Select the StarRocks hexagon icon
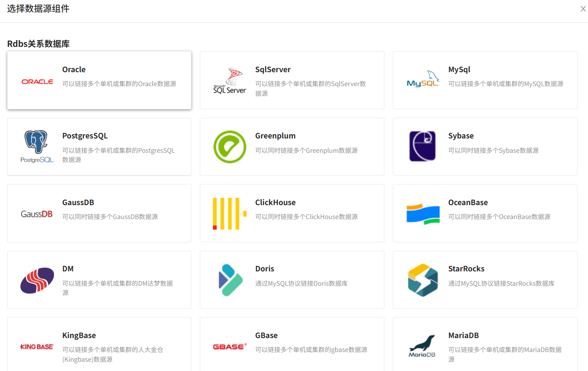 pyautogui.click(x=423, y=279)
